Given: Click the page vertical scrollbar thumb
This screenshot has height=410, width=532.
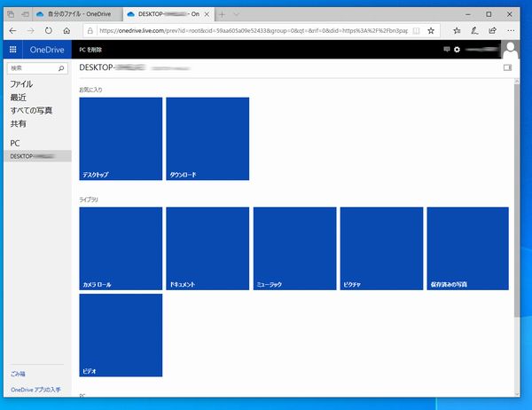Looking at the screenshot, I should (517, 201).
